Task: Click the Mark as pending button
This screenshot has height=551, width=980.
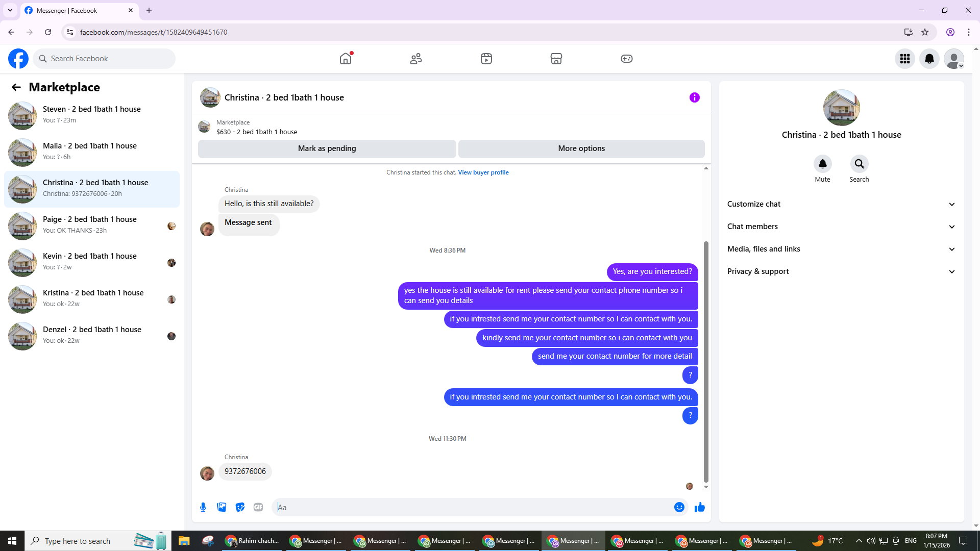Action: (327, 148)
